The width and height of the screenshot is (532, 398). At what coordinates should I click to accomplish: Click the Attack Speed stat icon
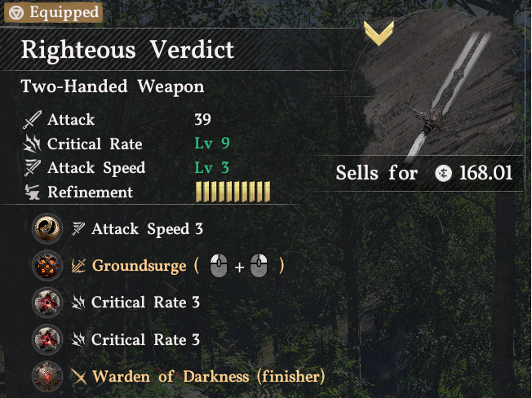coord(33,168)
